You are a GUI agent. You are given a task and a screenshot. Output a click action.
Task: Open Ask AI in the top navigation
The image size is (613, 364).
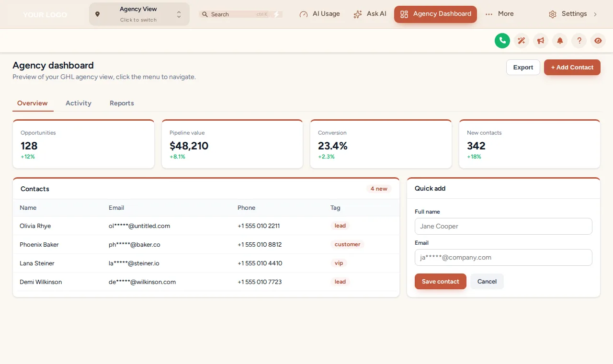[370, 14]
